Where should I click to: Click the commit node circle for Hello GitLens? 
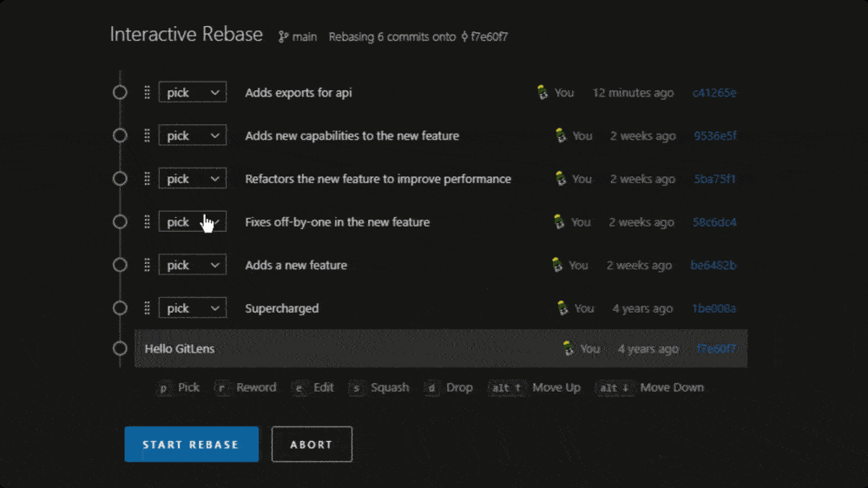click(120, 348)
